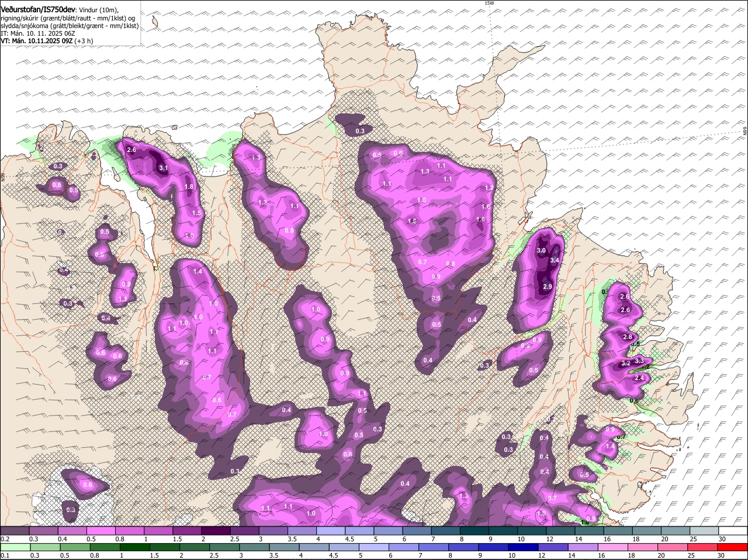
Task: Select upper legend swatch between 0.2 and 0.3
Action: (15, 530)
